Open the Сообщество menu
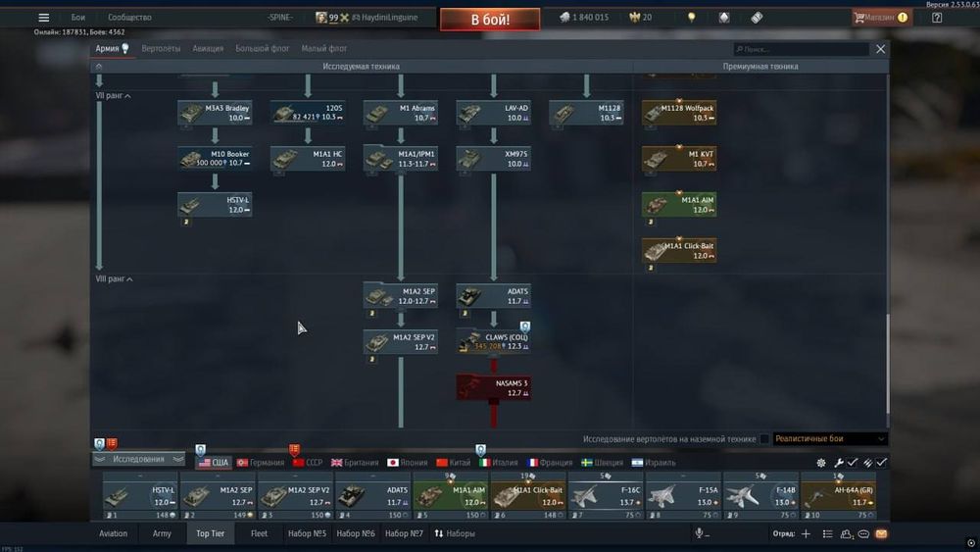The height and width of the screenshot is (552, 980). pyautogui.click(x=129, y=18)
